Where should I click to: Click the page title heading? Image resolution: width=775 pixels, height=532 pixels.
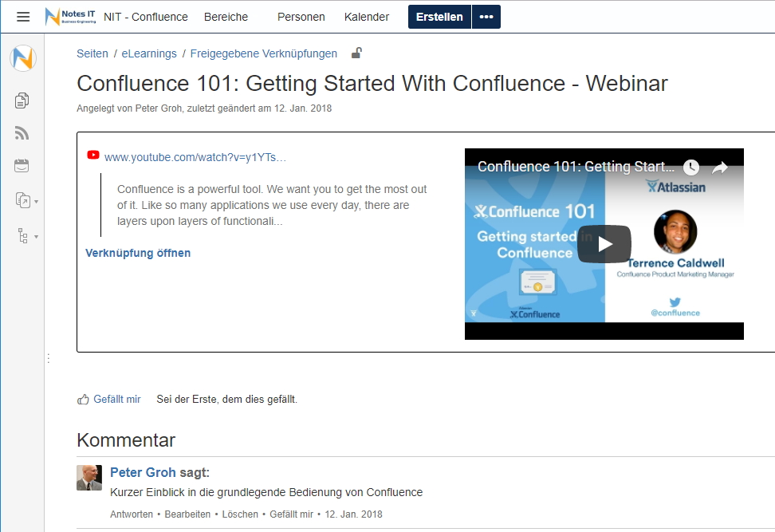[372, 84]
